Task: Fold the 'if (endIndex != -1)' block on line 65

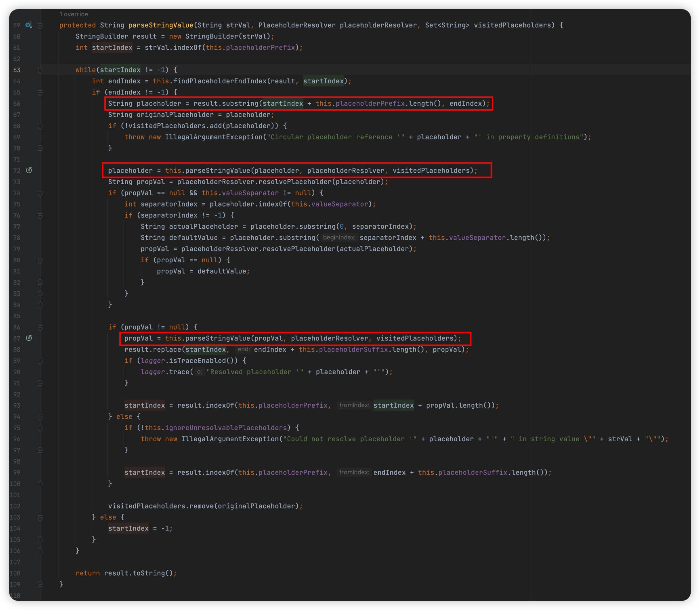Action: [x=40, y=92]
